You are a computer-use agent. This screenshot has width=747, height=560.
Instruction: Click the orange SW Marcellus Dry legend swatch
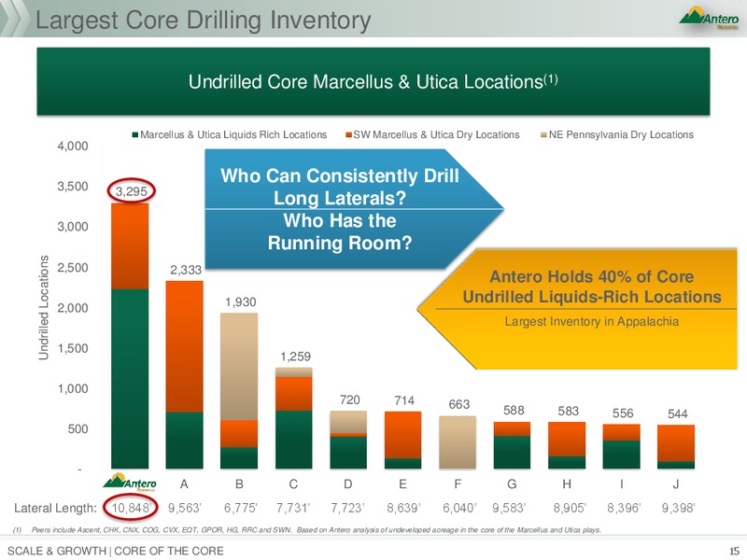348,135
